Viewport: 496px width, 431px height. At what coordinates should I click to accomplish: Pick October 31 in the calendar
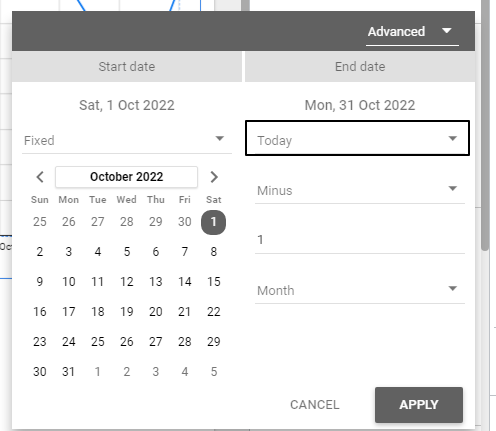pyautogui.click(x=69, y=372)
